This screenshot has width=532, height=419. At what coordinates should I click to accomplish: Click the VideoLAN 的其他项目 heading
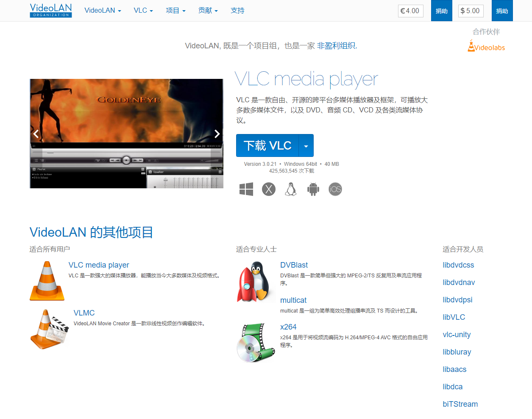91,232
